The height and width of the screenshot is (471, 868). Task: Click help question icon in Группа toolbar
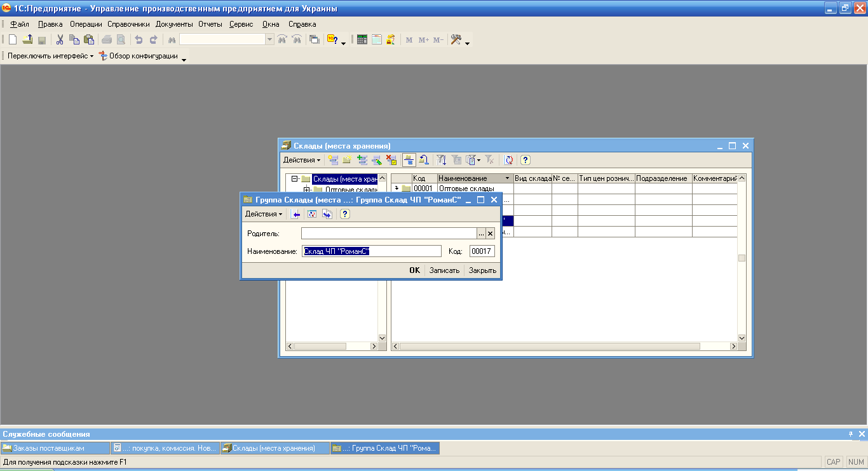coord(345,214)
